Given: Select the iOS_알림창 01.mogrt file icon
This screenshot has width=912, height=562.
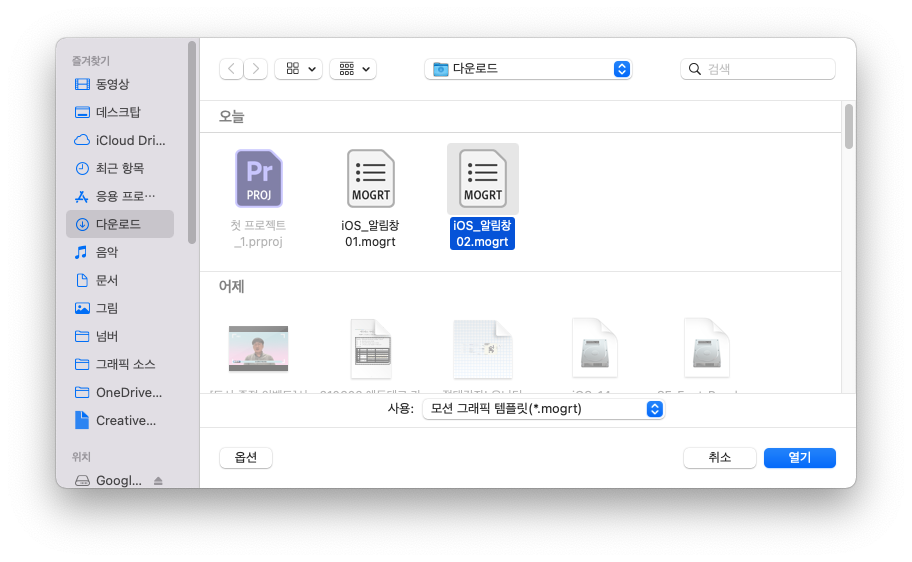Looking at the screenshot, I should click(370, 179).
